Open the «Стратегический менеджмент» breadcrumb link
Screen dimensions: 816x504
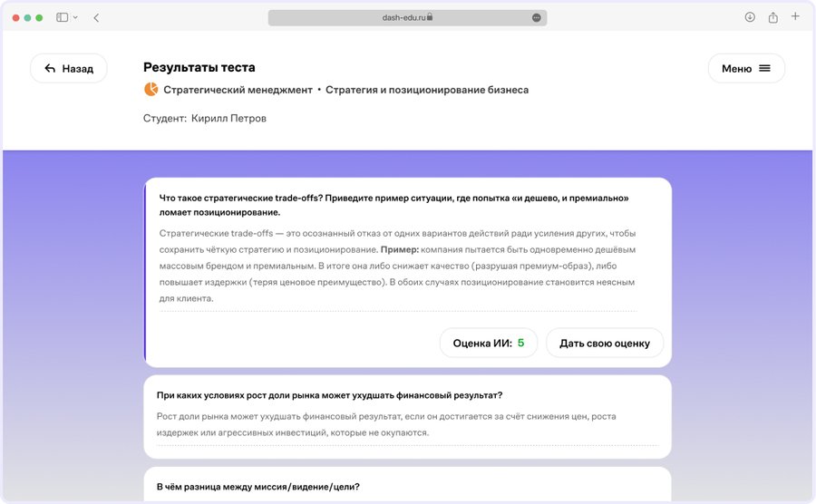[238, 90]
